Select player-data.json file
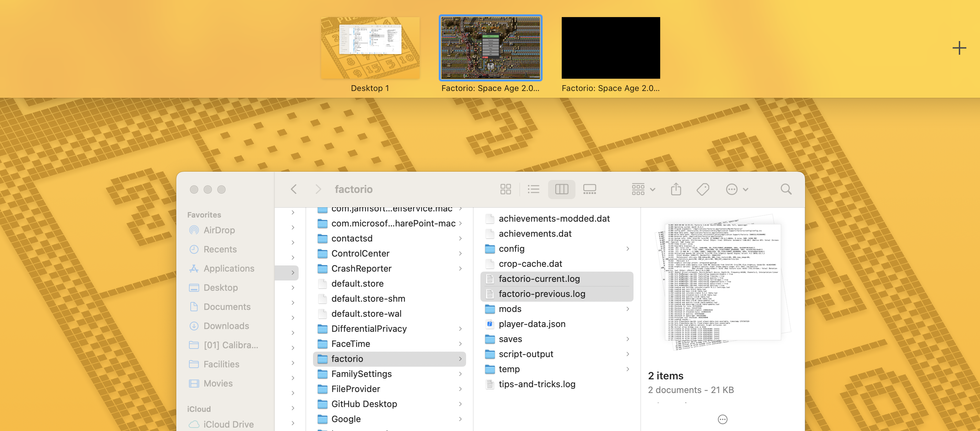 [x=557, y=324]
